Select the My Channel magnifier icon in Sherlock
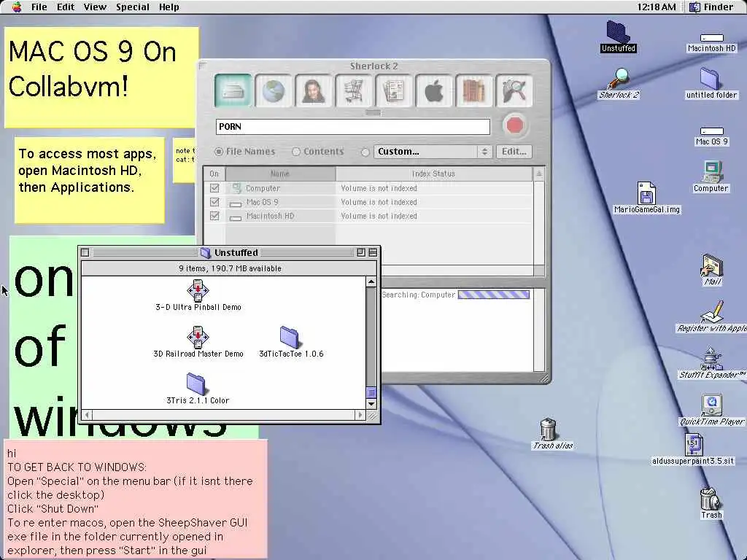This screenshot has width=747, height=560. tap(514, 90)
